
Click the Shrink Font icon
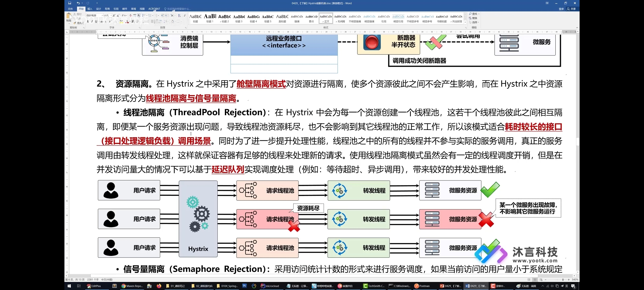118,16
